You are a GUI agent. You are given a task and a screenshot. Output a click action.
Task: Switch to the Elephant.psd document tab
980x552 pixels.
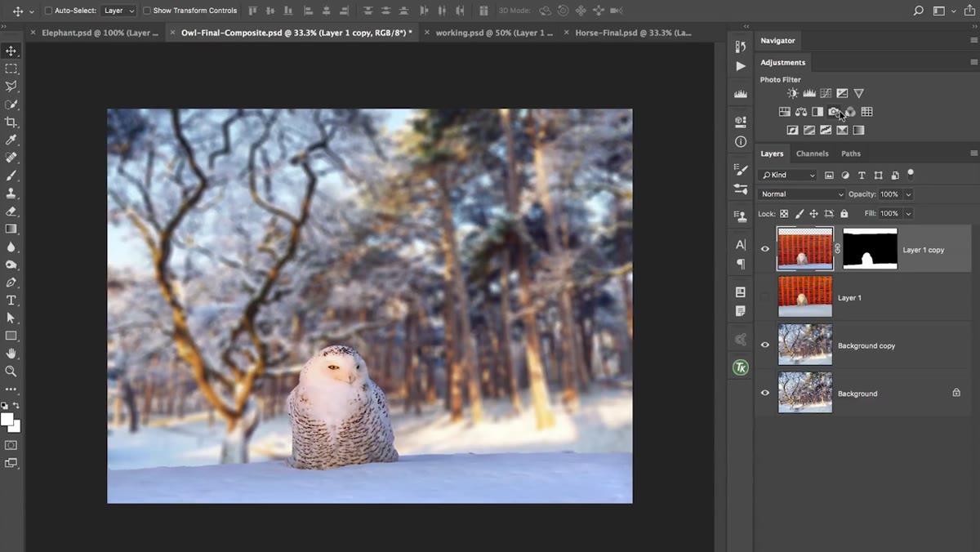pyautogui.click(x=100, y=33)
